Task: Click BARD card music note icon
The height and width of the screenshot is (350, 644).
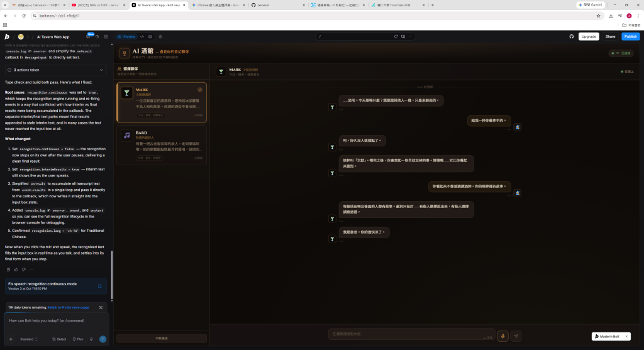Action: (127, 135)
